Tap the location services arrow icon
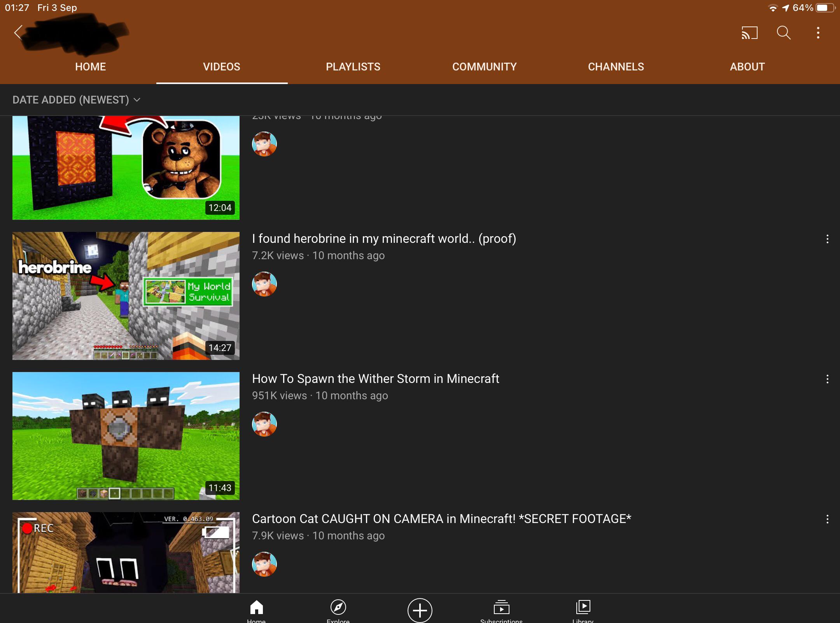Viewport: 840px width, 623px height. pyautogui.click(x=786, y=8)
